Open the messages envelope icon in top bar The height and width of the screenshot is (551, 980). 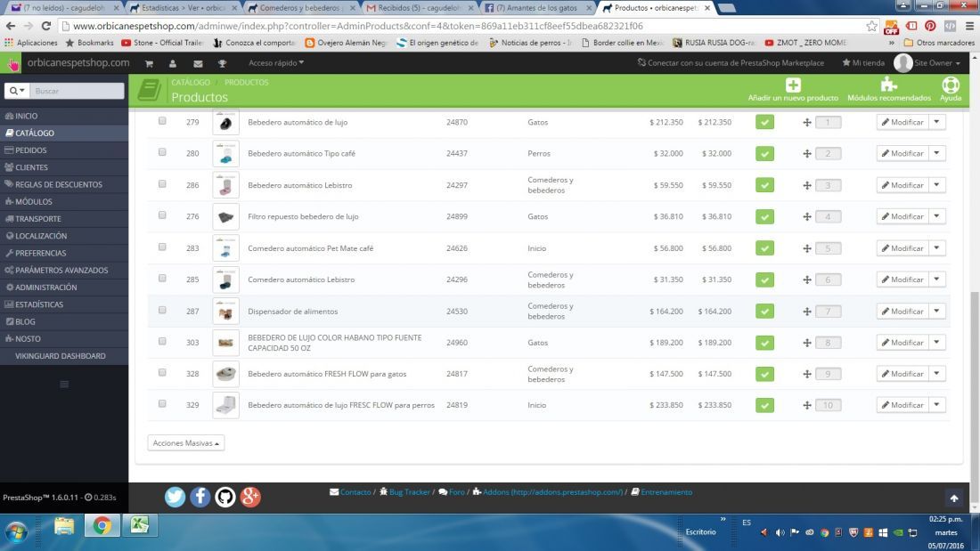click(x=198, y=63)
